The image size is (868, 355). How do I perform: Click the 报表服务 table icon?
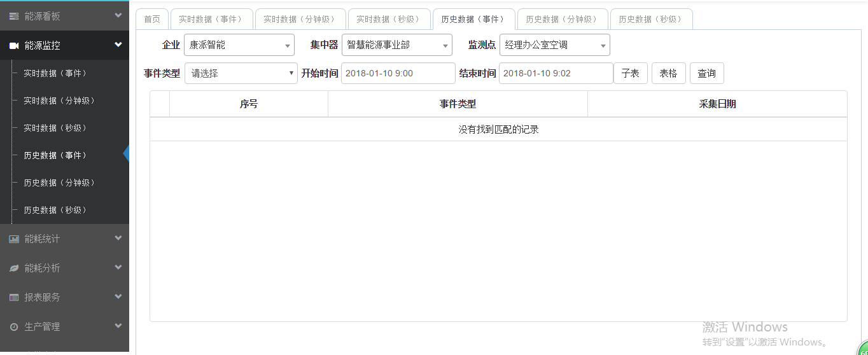click(13, 298)
